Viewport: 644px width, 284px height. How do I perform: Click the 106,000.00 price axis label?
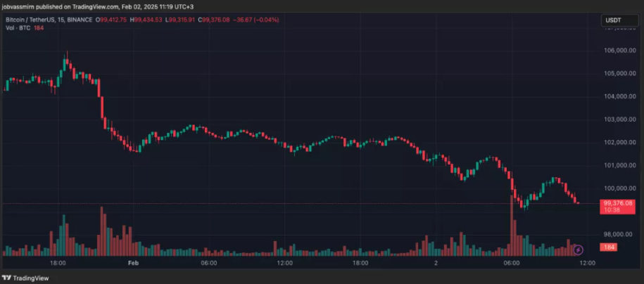point(619,51)
